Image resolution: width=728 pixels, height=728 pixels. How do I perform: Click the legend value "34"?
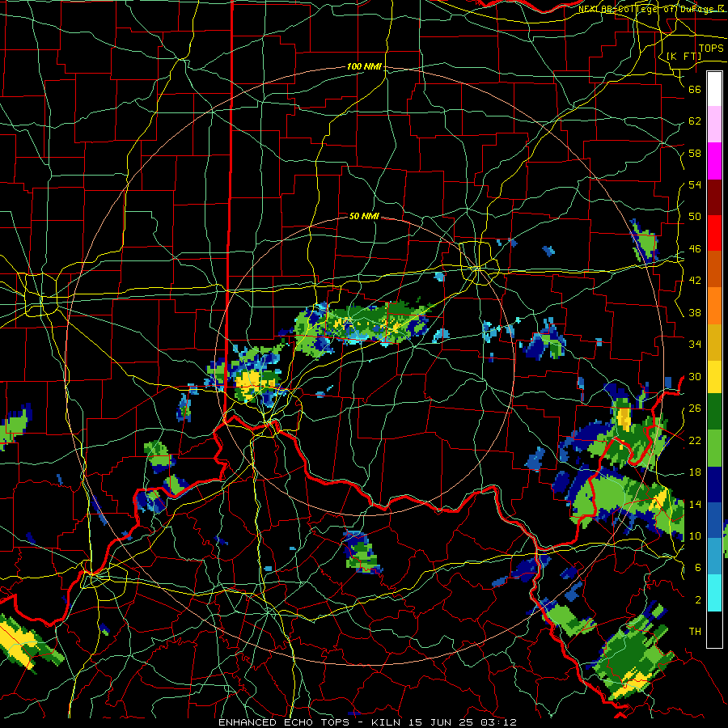pos(695,345)
